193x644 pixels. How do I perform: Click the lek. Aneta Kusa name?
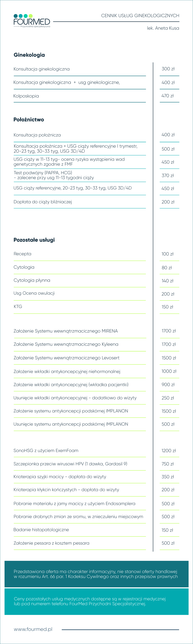coord(163,28)
